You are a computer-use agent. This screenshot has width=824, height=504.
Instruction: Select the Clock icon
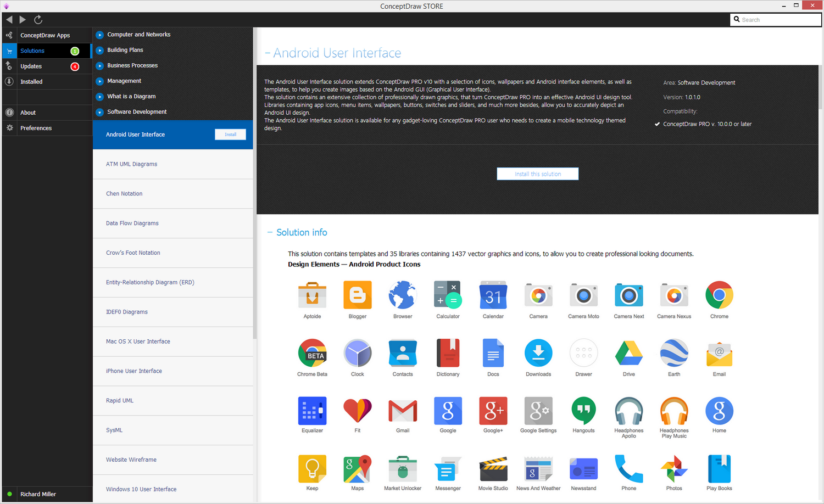(358, 353)
